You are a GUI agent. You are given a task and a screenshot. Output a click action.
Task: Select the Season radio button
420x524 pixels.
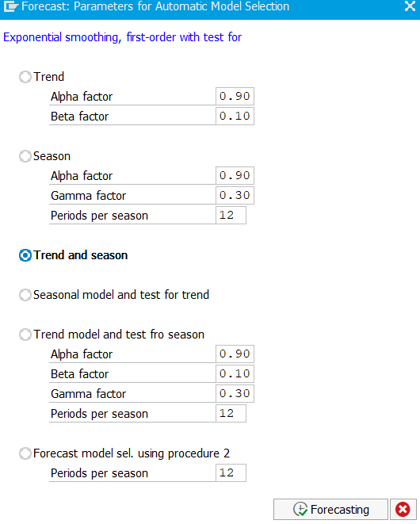coord(25,156)
